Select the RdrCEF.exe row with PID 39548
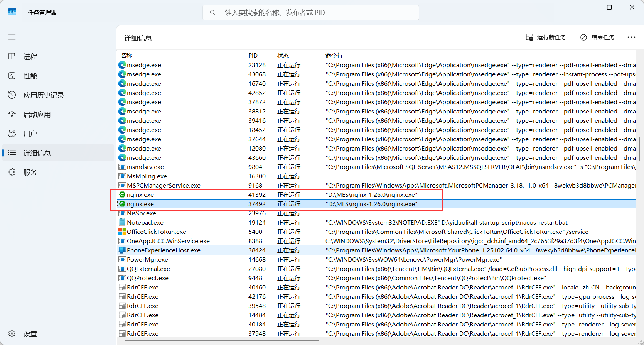The image size is (644, 345). point(376,306)
